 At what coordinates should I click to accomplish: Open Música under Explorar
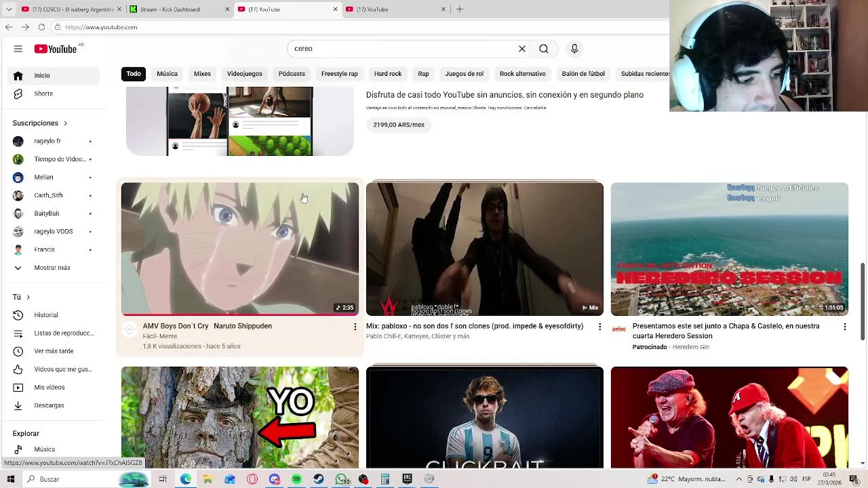(x=53, y=449)
